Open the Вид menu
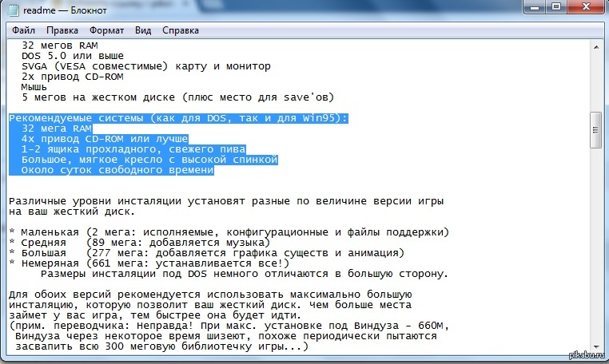This screenshot has height=364, width=609. click(143, 30)
